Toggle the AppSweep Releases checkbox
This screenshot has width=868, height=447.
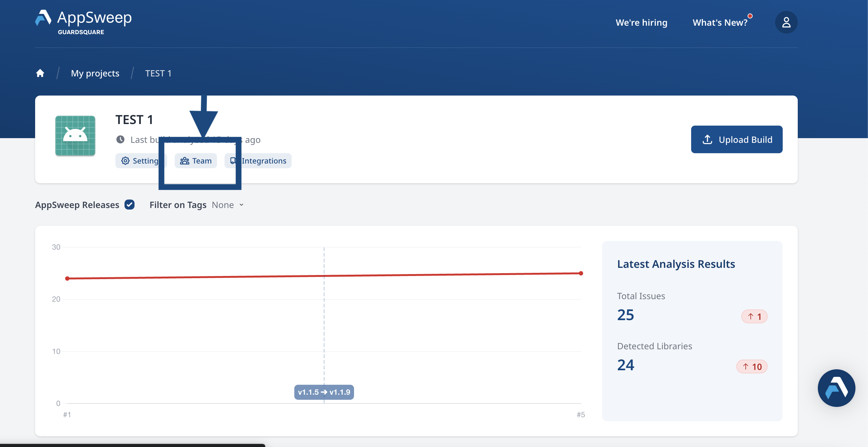[x=130, y=205]
